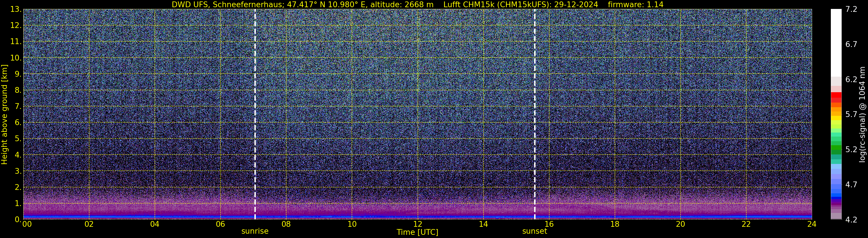Click the chart title mentioning Schneefernerhaus

(x=417, y=4)
